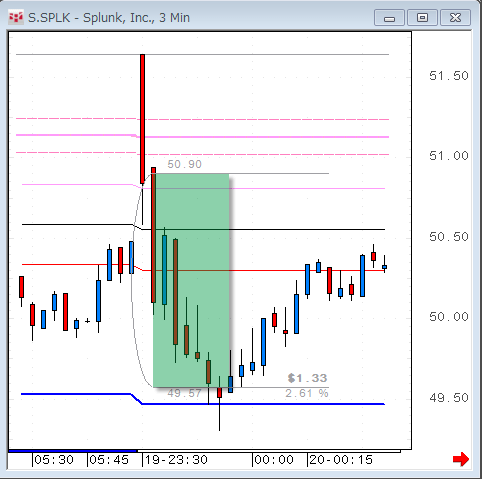This screenshot has width=482, height=479.
Task: Click the blue horizontal scrollbar segment below chart
Action: pyautogui.click(x=73, y=451)
